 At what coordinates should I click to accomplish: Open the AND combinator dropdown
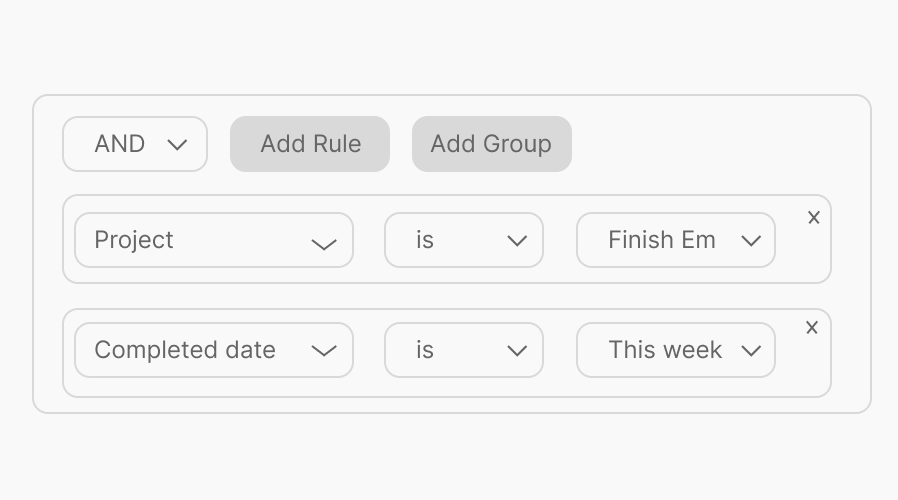pyautogui.click(x=134, y=144)
